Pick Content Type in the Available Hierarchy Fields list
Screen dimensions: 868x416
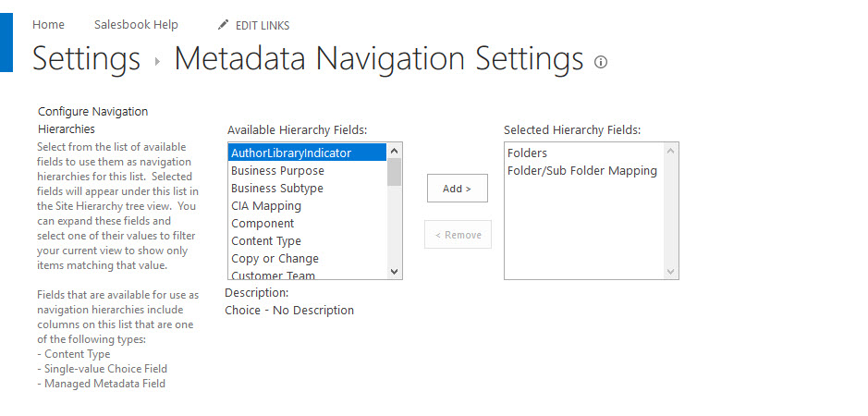(307, 241)
